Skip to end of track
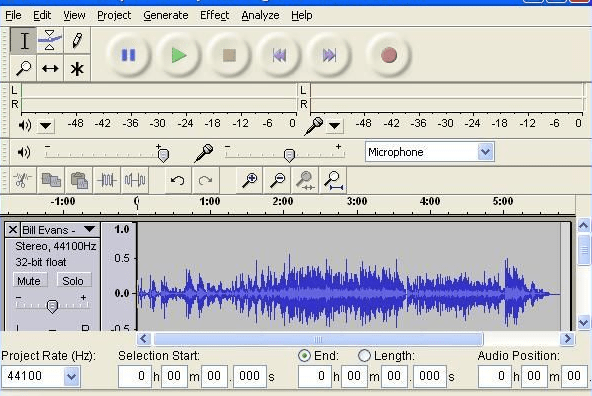592x396 pixels. [x=330, y=55]
